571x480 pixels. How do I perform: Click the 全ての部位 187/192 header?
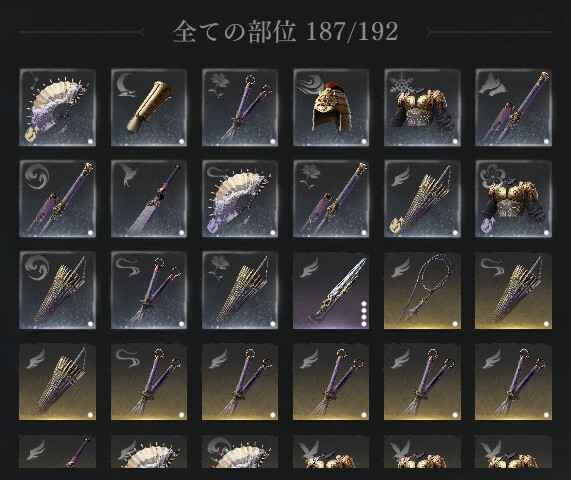pyautogui.click(x=285, y=32)
